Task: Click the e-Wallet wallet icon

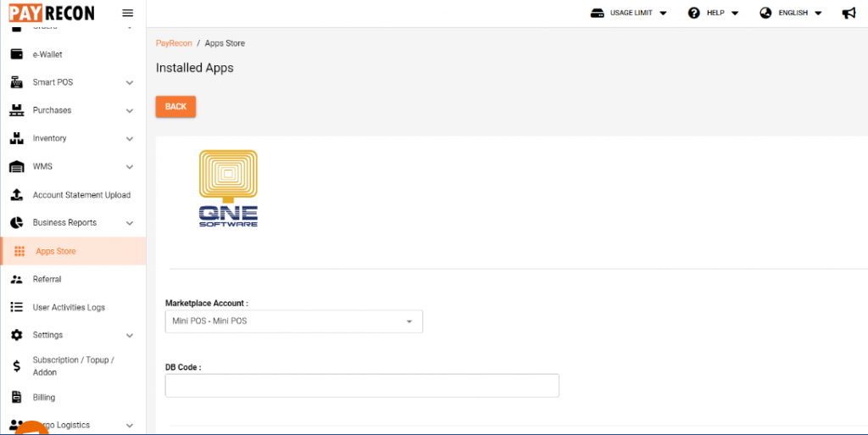Action: (x=17, y=54)
